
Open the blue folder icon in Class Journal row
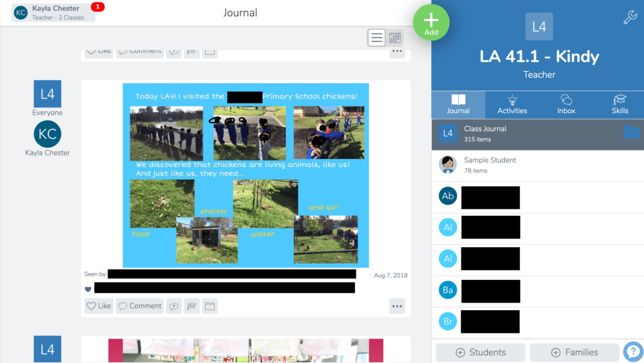(631, 132)
